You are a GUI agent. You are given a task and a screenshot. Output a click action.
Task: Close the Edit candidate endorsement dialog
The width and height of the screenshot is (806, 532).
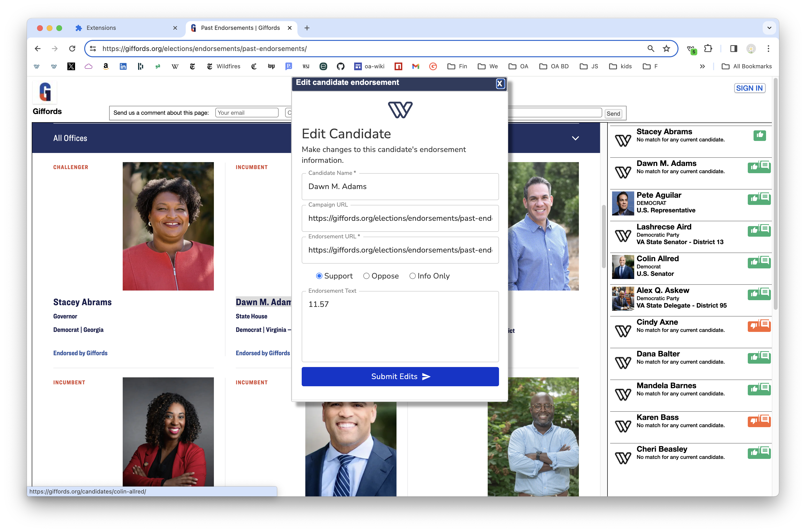[x=500, y=83]
